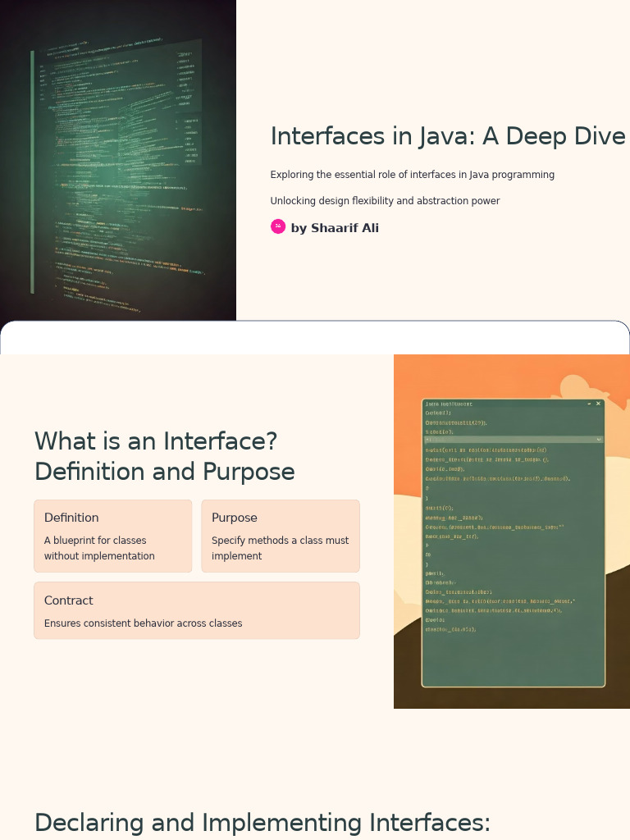Select the highlighted row in the code illustration
Viewport: 630px width, 840px height.
coord(509,440)
